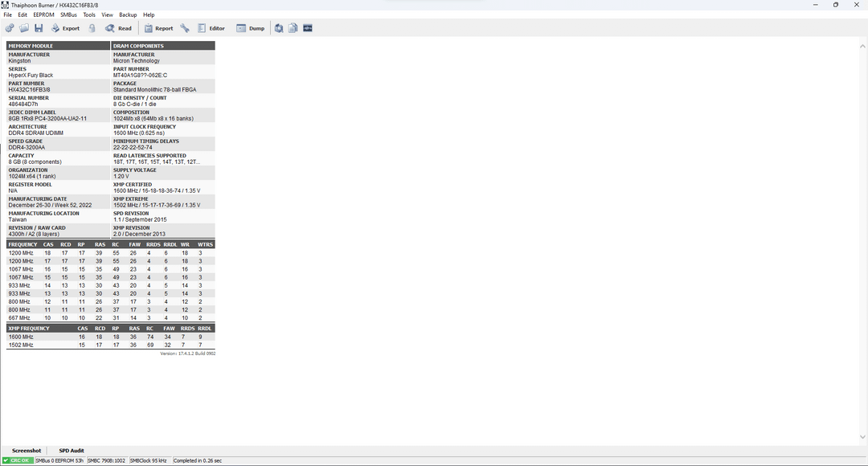Click the 1600 MHz (0.625 ns) clock value
Viewport: 868px width, 466px height.
click(x=139, y=133)
